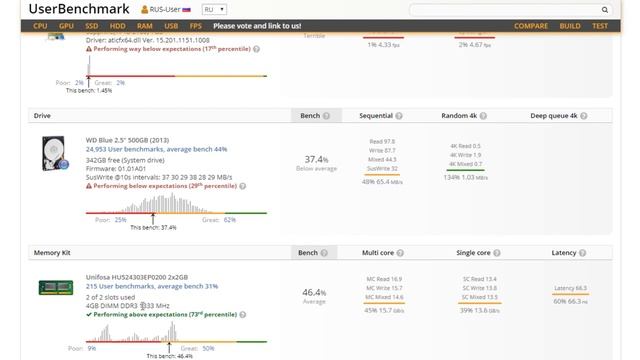Click the drive benchmark distribution histogram

point(176,204)
